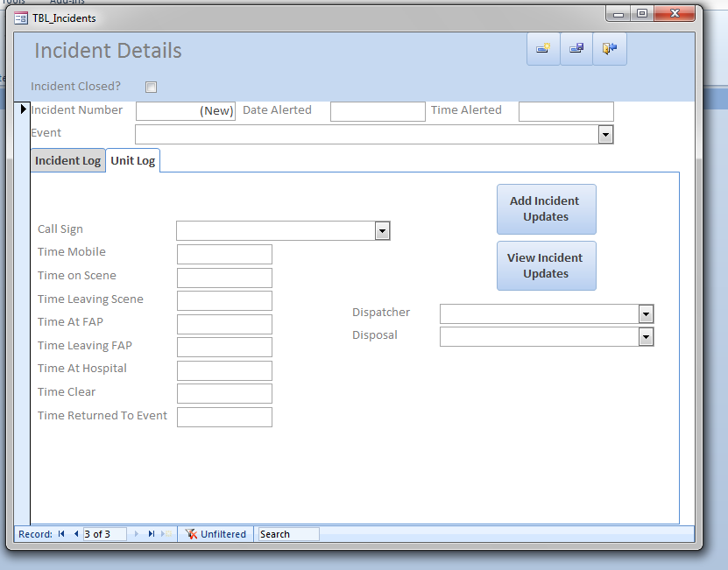Click the Incident Details heading
Viewport: 728px width, 570px height.
[108, 51]
